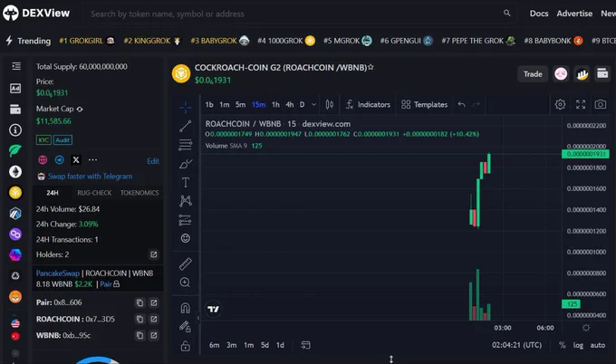616x364 pixels.
Task: Switch chart to daily D interval
Action: [x=302, y=104]
